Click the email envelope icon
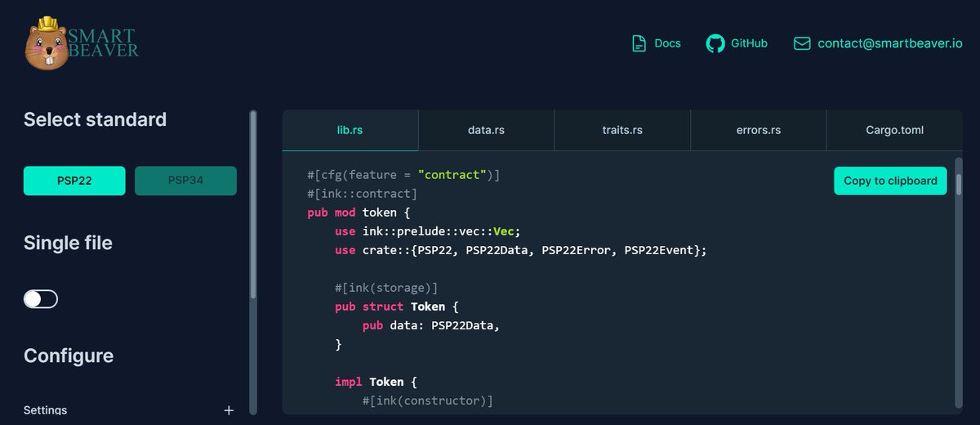980x425 pixels. [x=802, y=43]
